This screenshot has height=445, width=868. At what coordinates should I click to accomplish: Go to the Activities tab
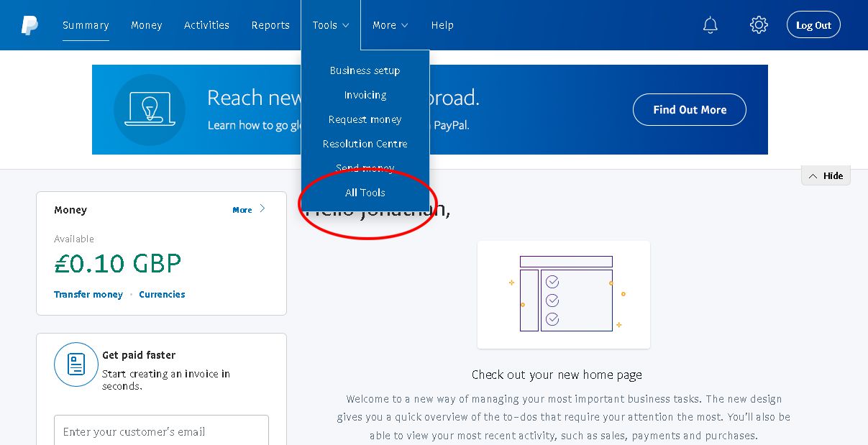(x=206, y=25)
